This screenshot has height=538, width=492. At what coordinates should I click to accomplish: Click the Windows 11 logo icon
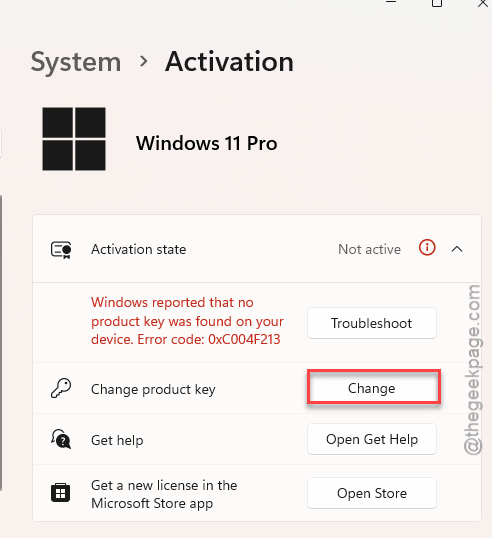[x=74, y=139]
